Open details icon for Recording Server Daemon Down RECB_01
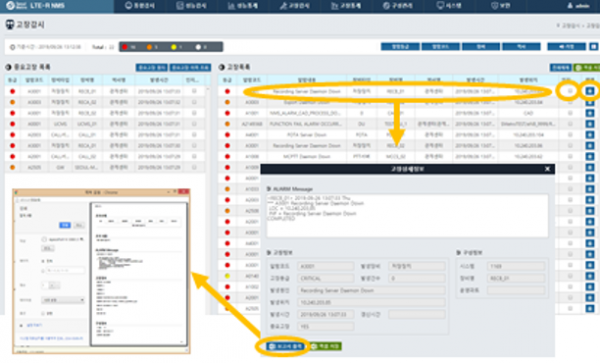The height and width of the screenshot is (363, 600). click(590, 91)
